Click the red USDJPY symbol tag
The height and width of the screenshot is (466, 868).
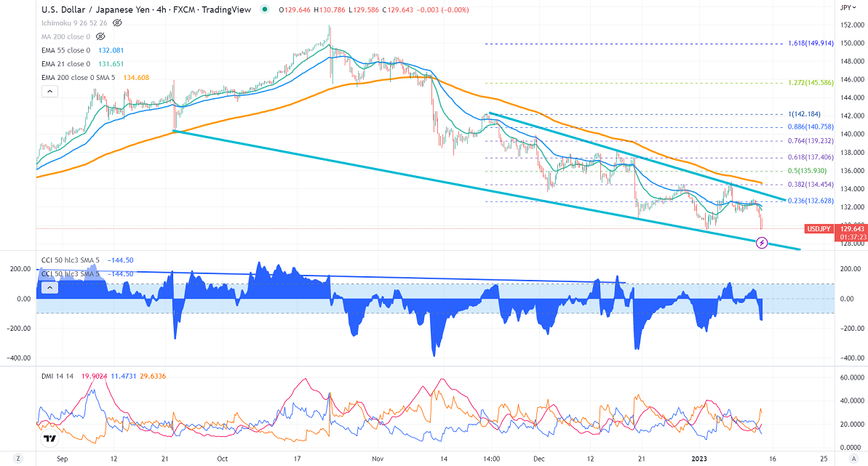[819, 228]
